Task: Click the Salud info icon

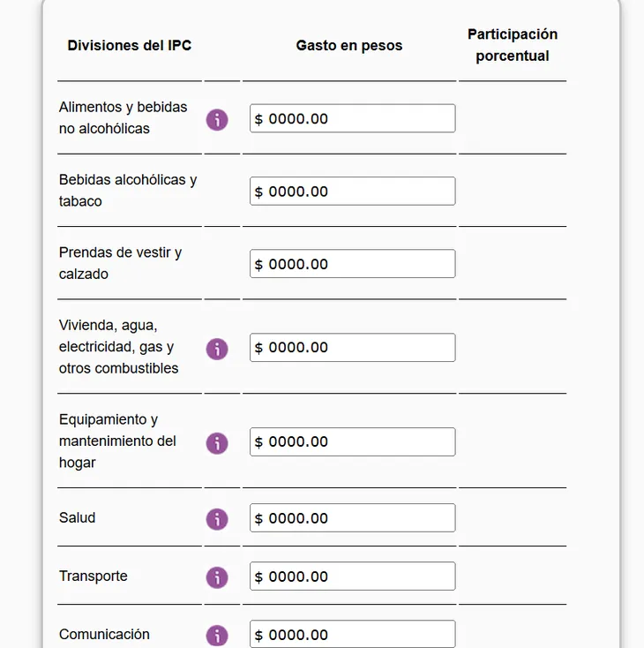Action: pyautogui.click(x=217, y=519)
